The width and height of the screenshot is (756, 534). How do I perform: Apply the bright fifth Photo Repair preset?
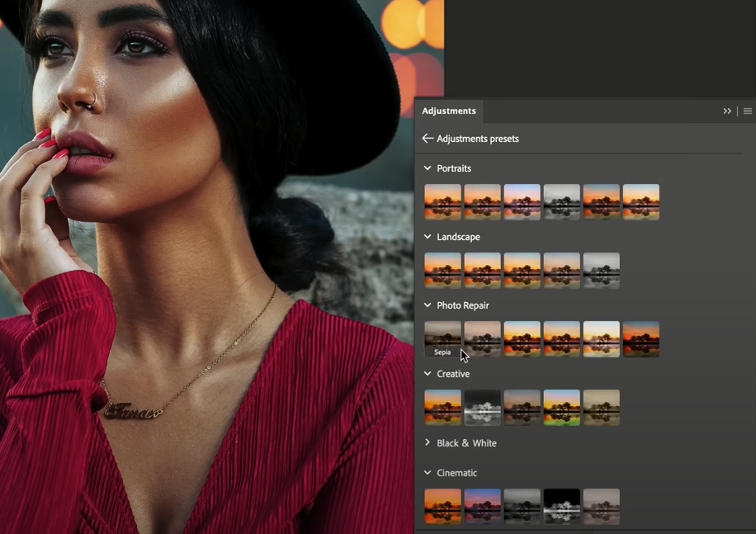[x=601, y=339]
